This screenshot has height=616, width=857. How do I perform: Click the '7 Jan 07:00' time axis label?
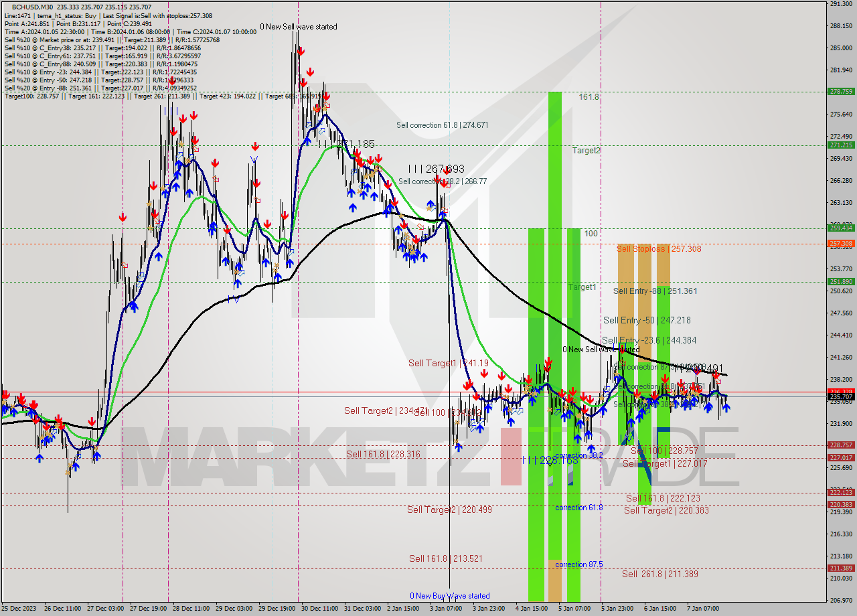pos(703,609)
